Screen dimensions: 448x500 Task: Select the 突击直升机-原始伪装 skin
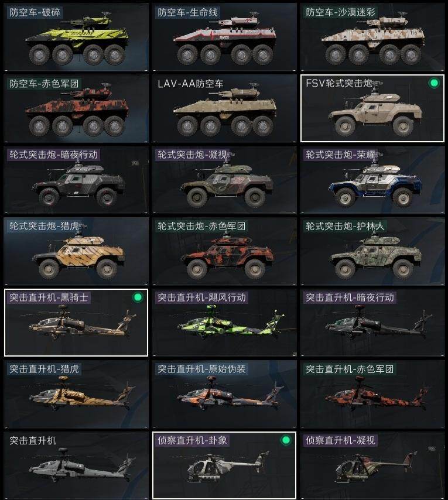point(224,394)
